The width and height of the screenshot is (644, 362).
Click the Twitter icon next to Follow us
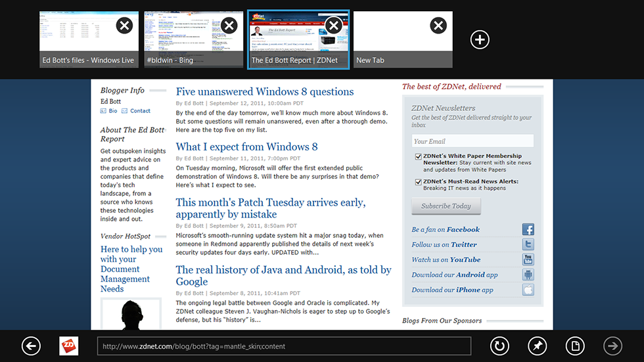point(528,244)
